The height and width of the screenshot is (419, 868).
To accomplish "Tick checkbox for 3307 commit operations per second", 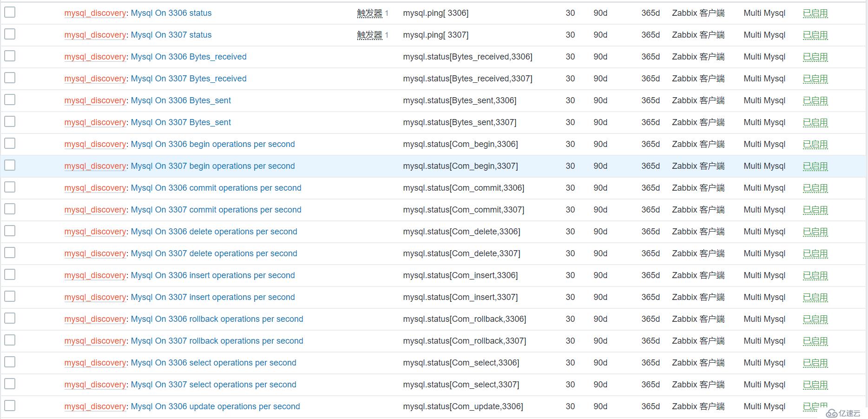I will click(10, 209).
